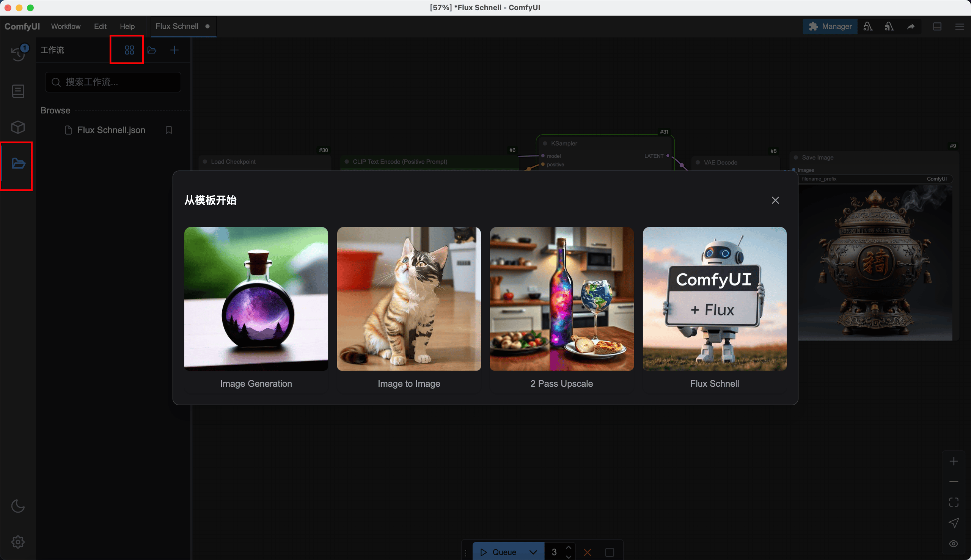Click the VAE Decode node title
971x560 pixels.
click(x=721, y=162)
